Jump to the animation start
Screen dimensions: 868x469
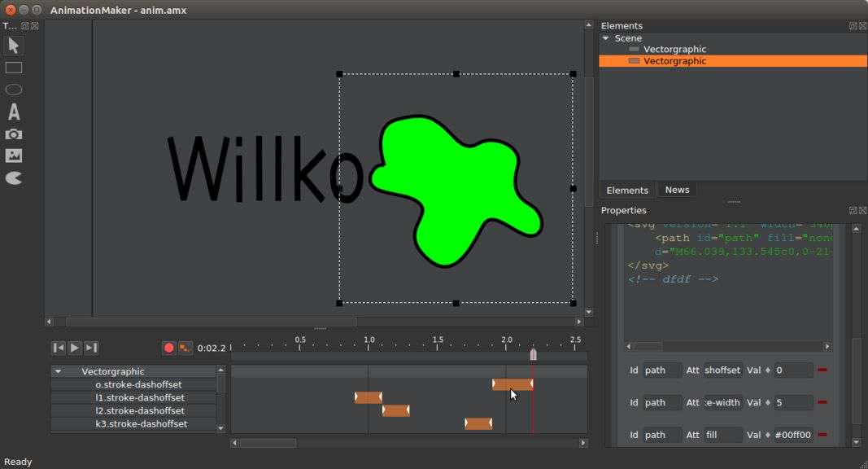(x=59, y=348)
